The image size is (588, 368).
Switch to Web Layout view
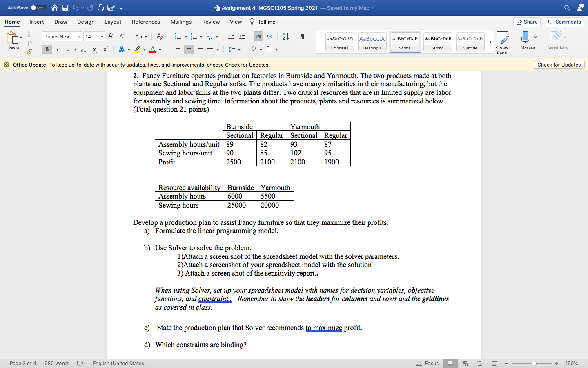(465, 363)
